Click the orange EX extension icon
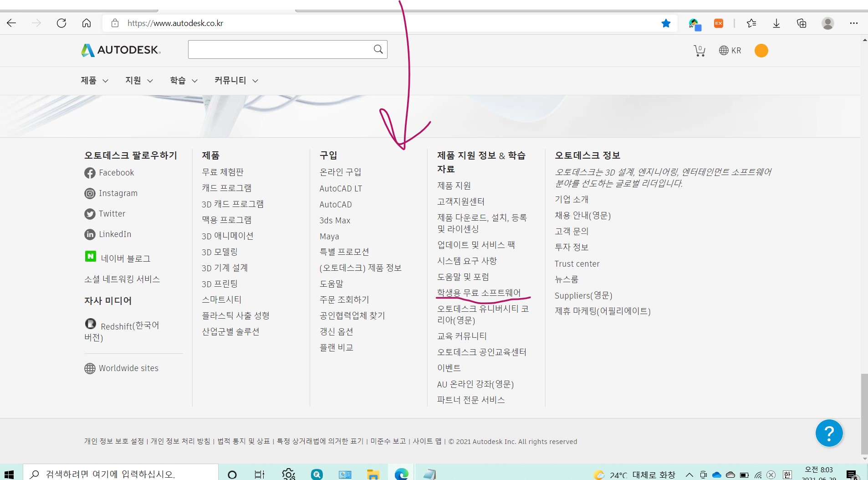 click(719, 23)
